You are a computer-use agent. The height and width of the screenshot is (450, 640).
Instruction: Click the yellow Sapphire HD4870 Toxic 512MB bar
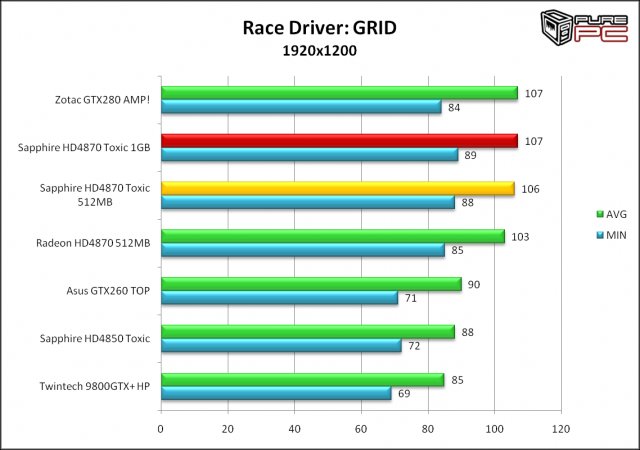(x=338, y=189)
